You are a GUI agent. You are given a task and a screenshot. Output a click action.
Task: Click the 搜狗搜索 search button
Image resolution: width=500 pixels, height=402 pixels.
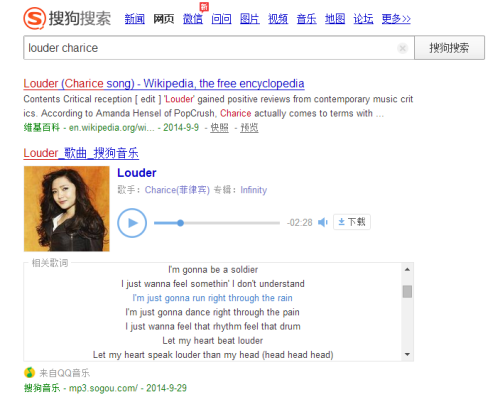[x=449, y=48]
